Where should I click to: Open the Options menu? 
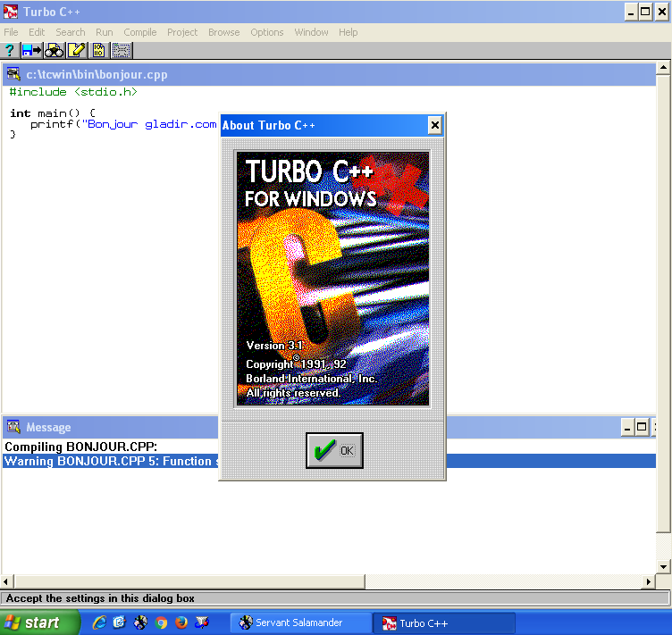[x=267, y=32]
